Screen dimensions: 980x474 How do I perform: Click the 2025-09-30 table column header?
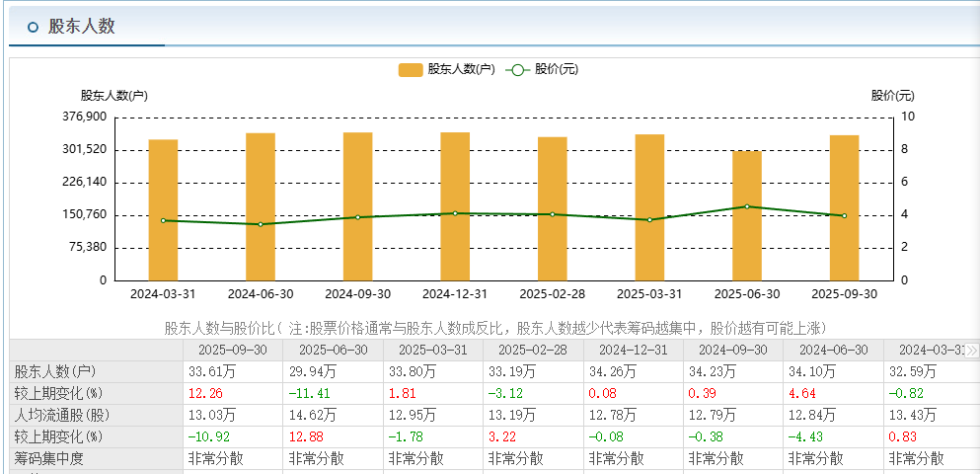coord(232,350)
